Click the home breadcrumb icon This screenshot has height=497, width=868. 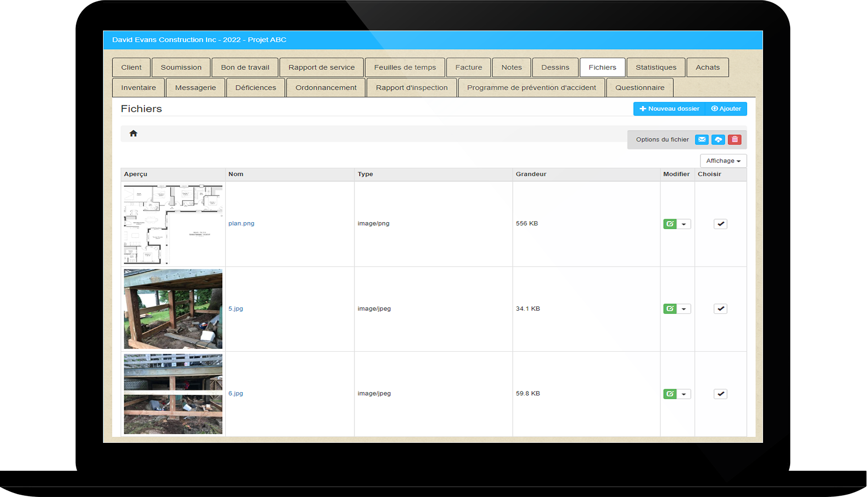pyautogui.click(x=133, y=133)
